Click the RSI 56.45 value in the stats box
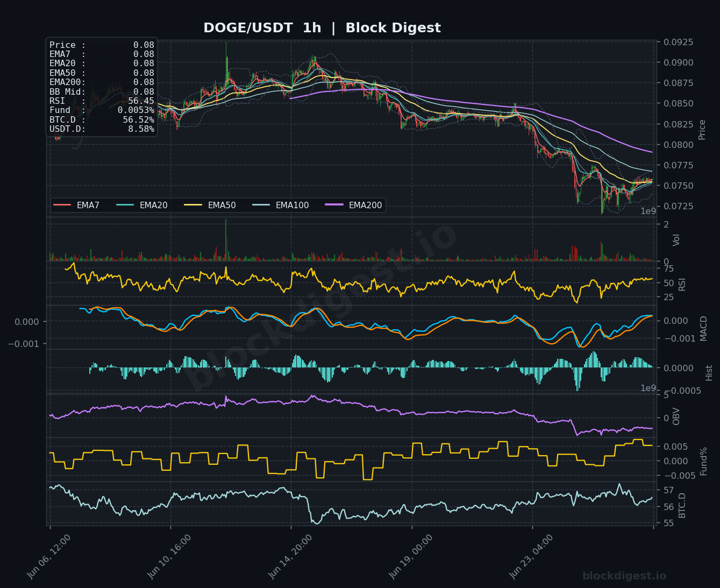Screen dimensions: 720x588 point(141,101)
